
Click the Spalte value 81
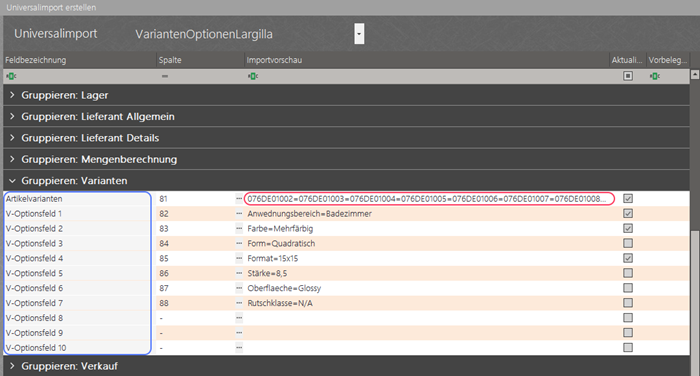(x=163, y=199)
